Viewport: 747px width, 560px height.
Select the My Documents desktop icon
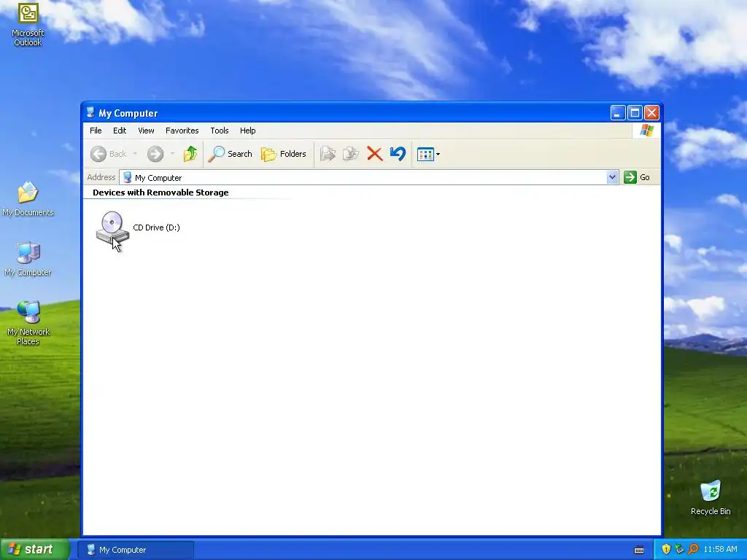28,199
